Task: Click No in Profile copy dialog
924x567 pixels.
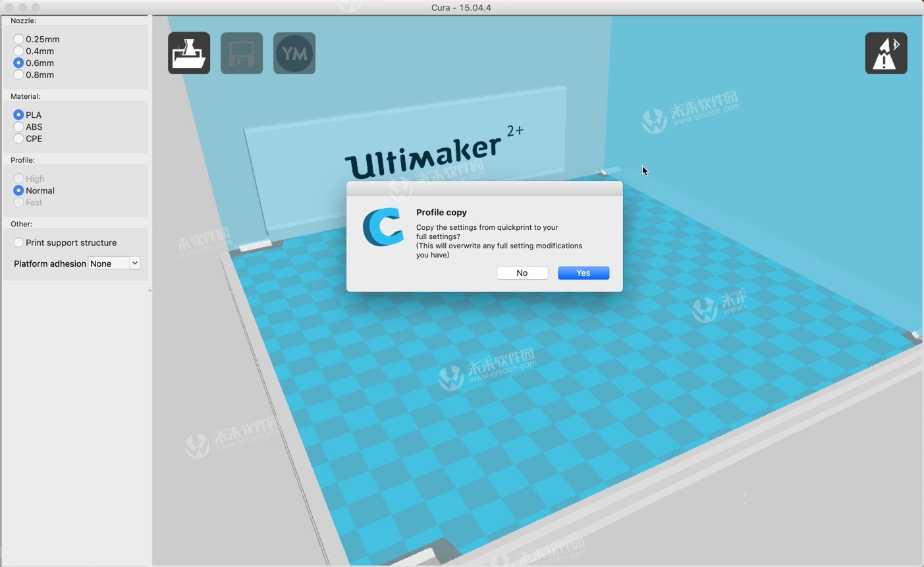Action: [x=522, y=273]
